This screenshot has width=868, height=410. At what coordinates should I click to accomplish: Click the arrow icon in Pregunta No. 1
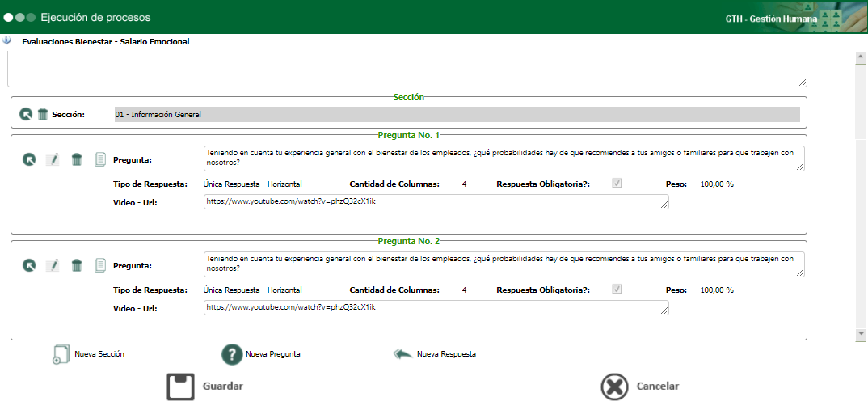[29, 159]
